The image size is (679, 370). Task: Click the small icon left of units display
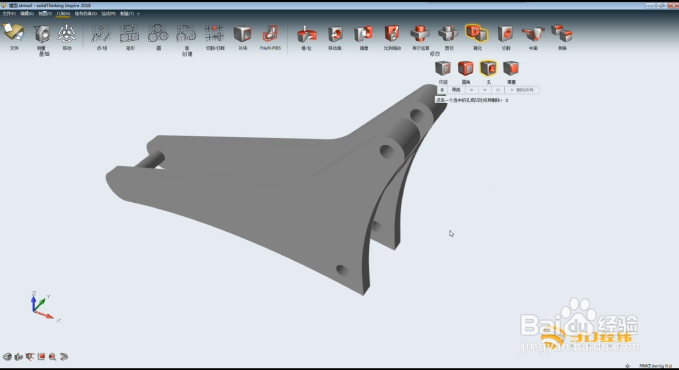(627, 366)
